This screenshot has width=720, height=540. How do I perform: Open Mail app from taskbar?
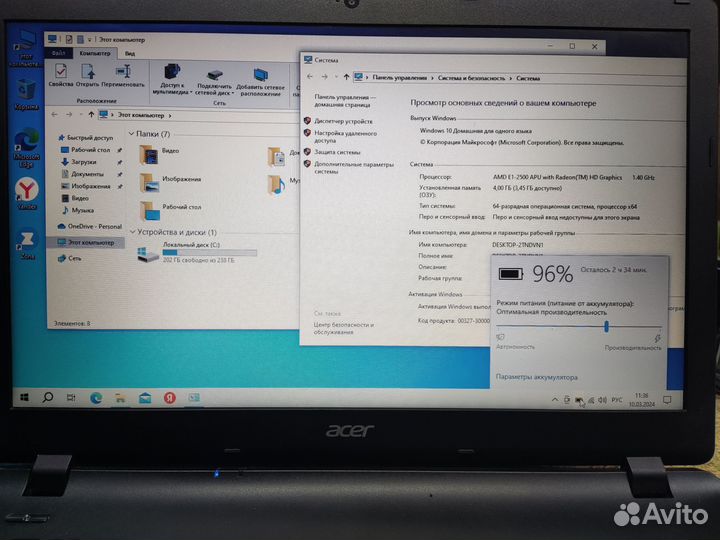click(145, 398)
